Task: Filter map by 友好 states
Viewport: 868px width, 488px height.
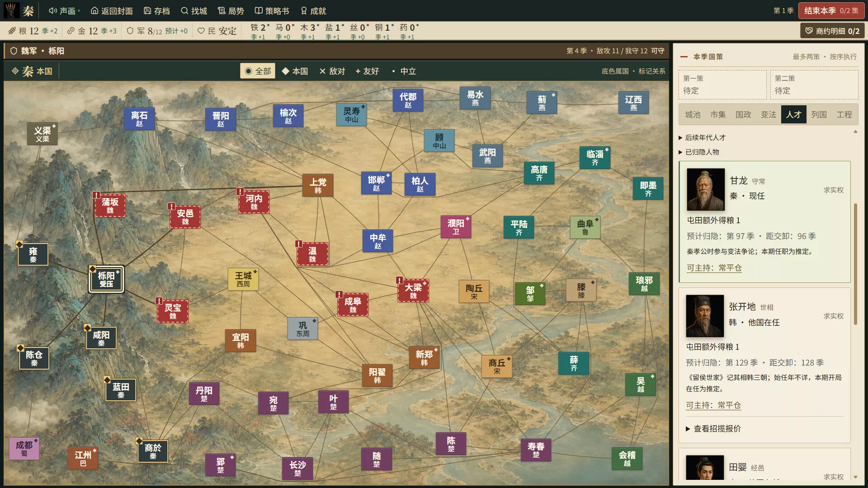Action: pyautogui.click(x=367, y=71)
